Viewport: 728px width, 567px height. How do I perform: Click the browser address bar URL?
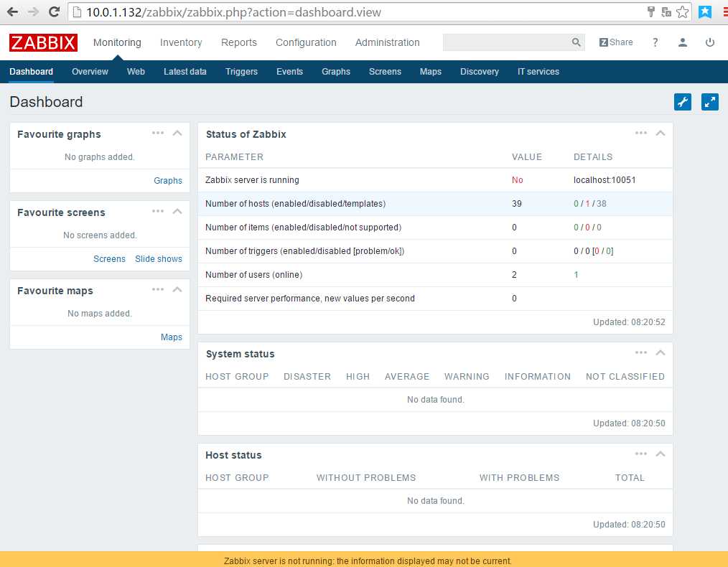click(x=233, y=12)
